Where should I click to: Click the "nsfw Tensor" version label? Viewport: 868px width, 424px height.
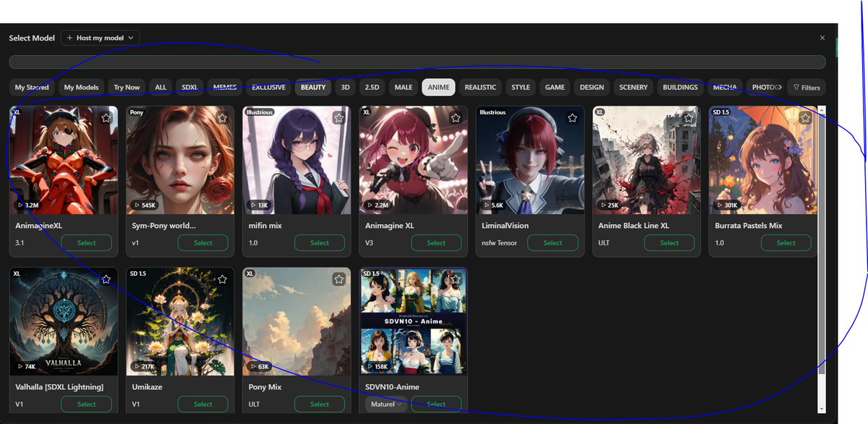click(500, 243)
